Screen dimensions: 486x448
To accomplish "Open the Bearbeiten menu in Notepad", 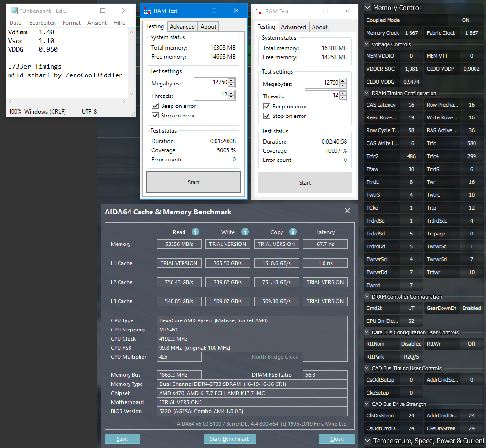I will pyautogui.click(x=43, y=22).
